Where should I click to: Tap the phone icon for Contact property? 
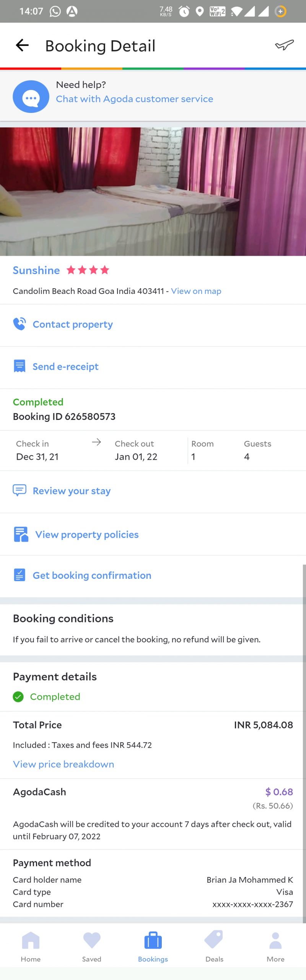[20, 324]
